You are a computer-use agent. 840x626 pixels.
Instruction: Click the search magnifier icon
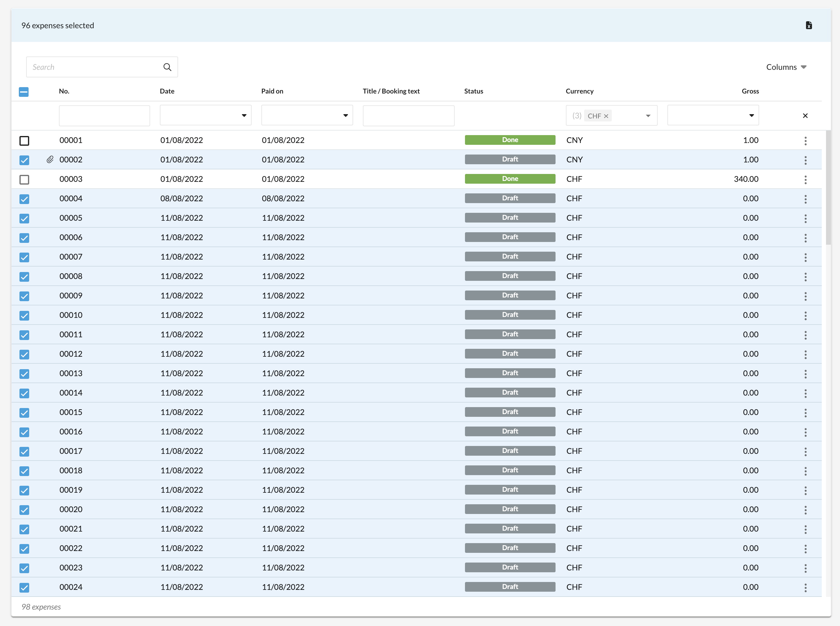(167, 67)
